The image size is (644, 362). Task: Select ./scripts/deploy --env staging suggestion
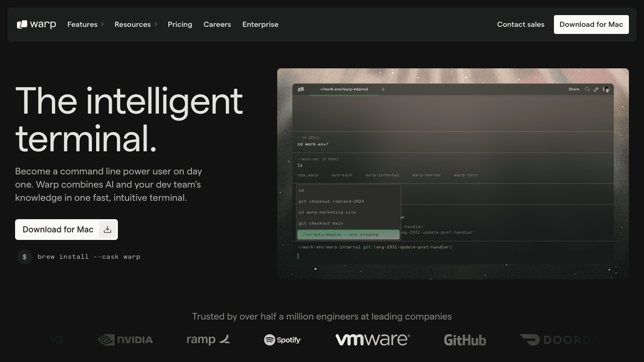348,234
